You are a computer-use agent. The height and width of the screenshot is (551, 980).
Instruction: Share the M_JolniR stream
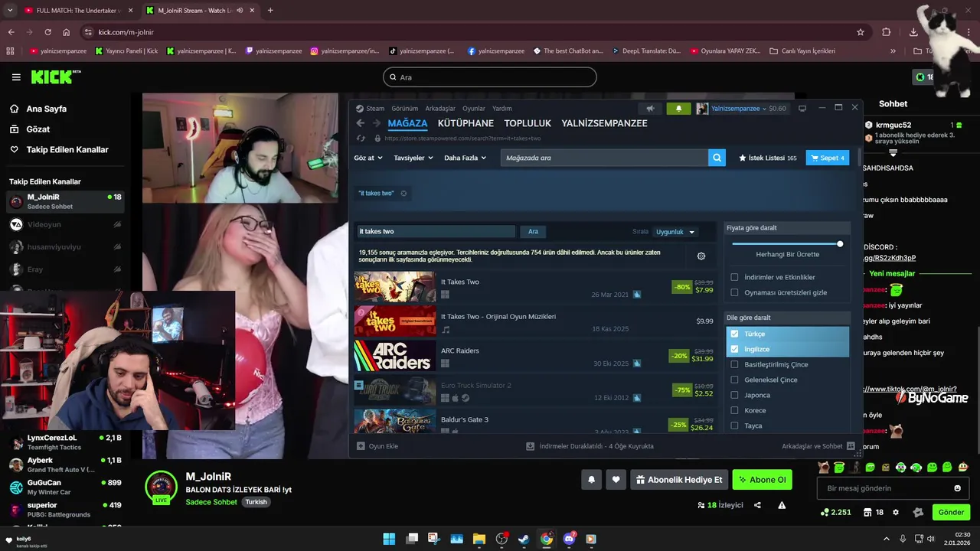[757, 505]
